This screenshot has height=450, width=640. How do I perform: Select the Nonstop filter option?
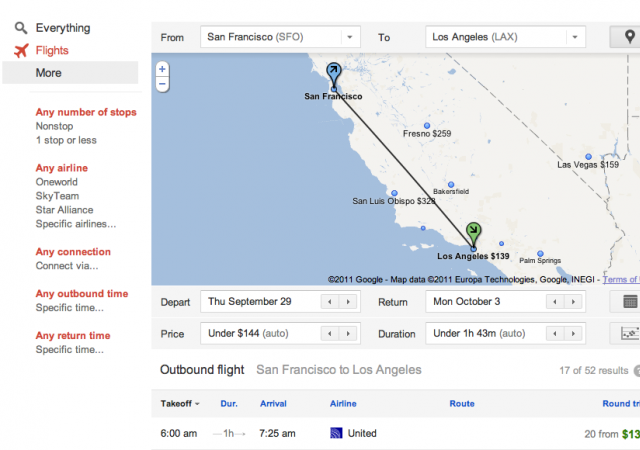click(54, 126)
